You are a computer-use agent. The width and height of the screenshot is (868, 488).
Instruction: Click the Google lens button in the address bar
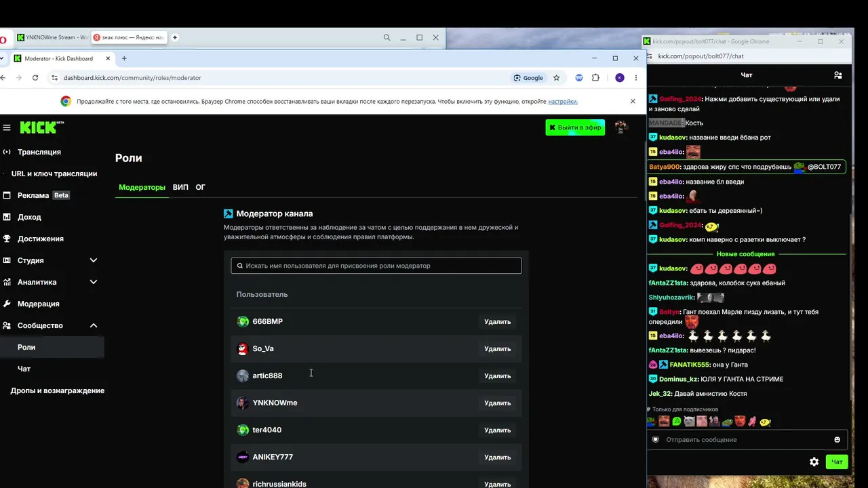coord(529,78)
